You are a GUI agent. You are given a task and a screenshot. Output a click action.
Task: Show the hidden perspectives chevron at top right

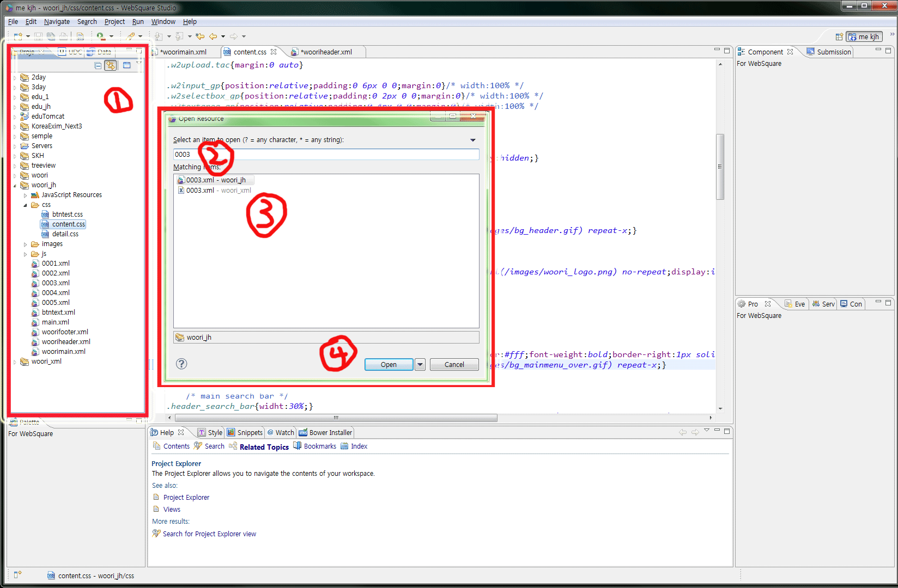tap(892, 35)
